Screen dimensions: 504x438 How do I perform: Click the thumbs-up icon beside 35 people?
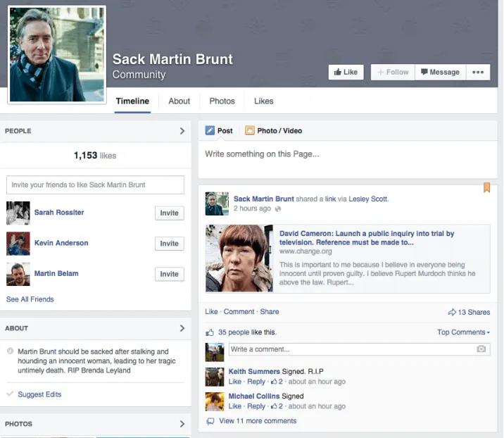(210, 332)
